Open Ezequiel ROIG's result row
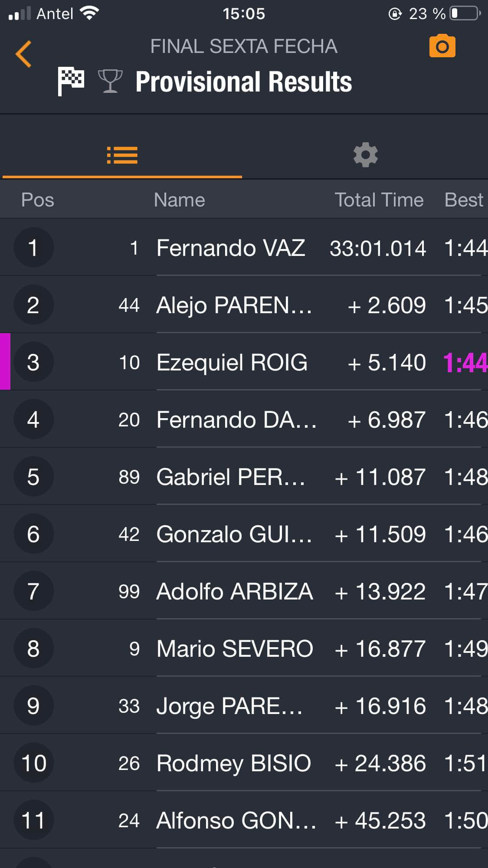 (x=244, y=362)
